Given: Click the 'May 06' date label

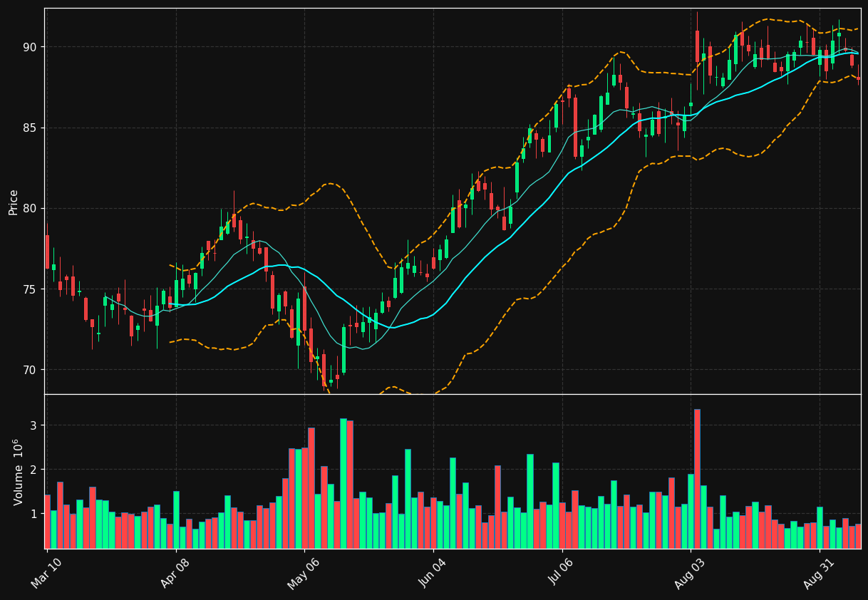Looking at the screenshot, I should pyautogui.click(x=303, y=574).
